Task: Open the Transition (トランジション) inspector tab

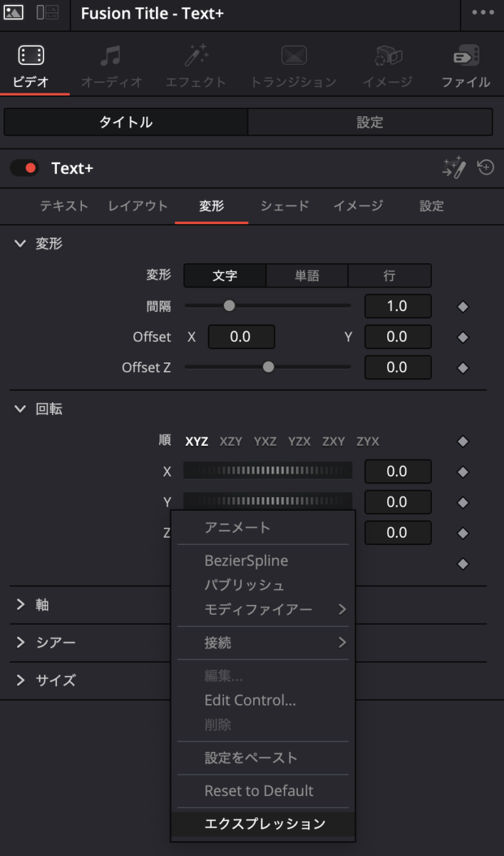Action: [293, 67]
